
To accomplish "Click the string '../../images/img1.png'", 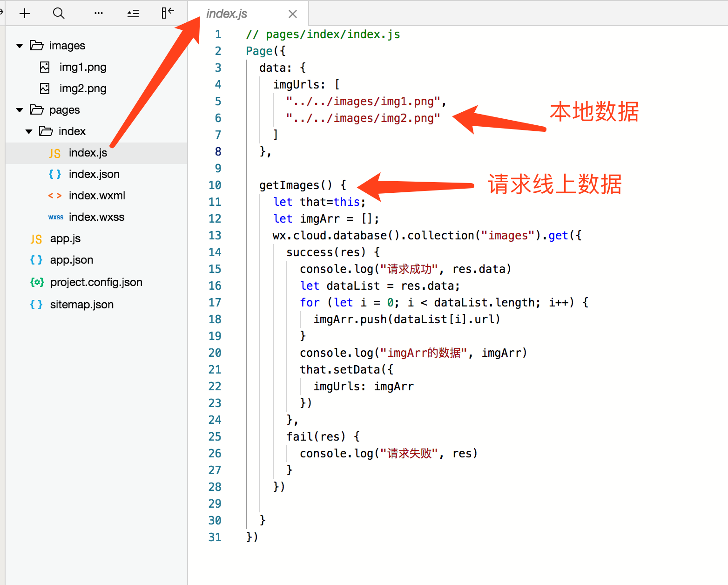I will 363,102.
